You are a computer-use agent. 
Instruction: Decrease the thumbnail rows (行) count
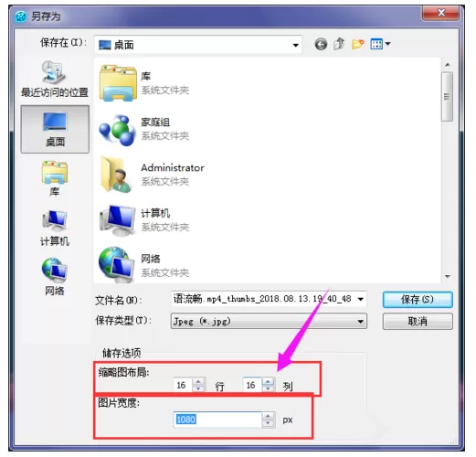(198, 388)
